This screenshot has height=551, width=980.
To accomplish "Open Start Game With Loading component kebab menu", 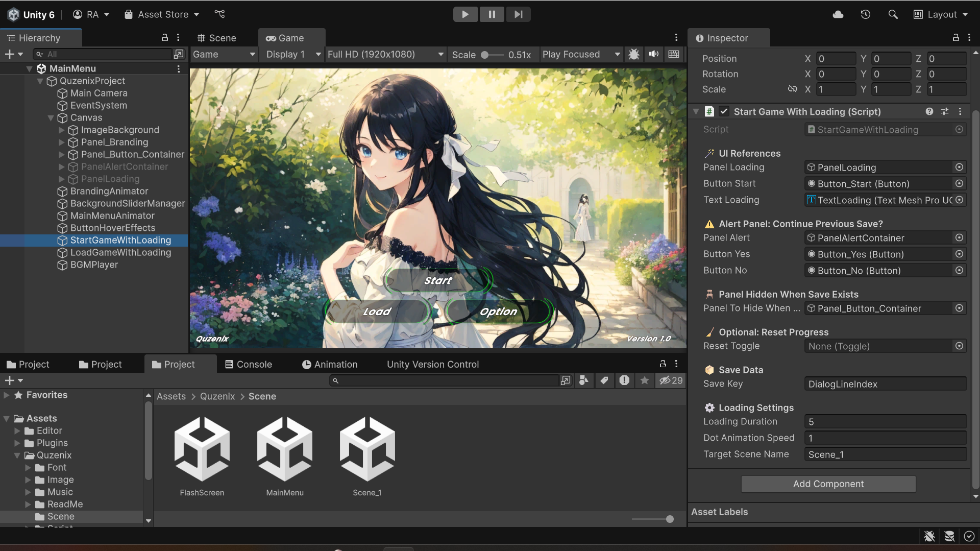I will [x=960, y=111].
